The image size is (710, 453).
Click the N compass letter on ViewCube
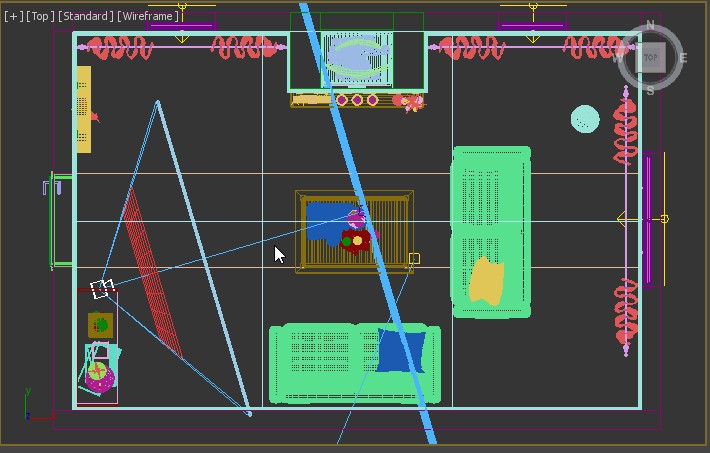[x=651, y=25]
